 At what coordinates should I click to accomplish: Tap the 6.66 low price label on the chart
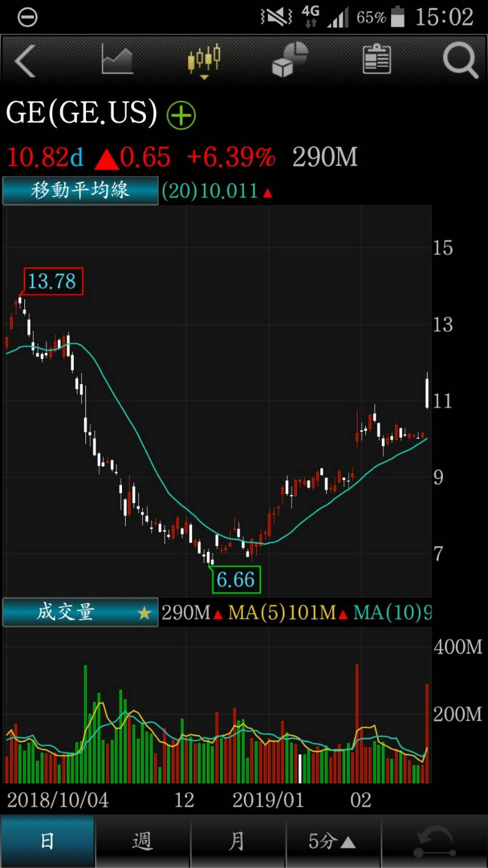tap(236, 579)
